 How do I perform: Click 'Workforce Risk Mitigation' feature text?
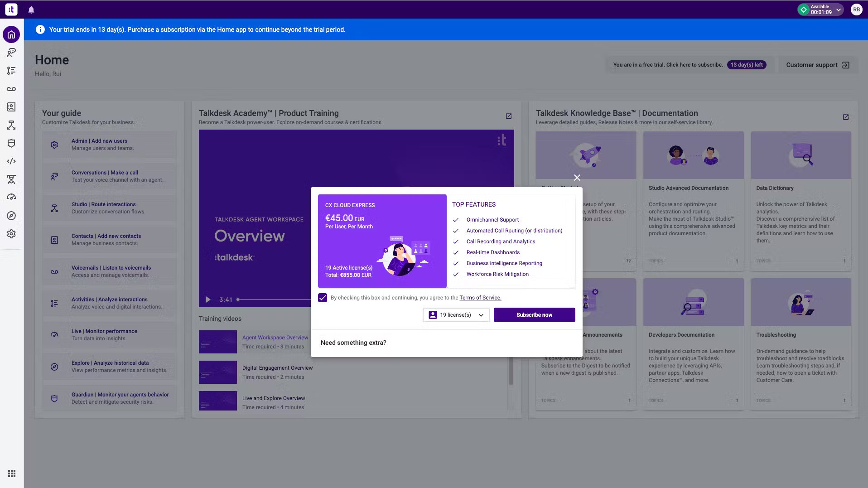pyautogui.click(x=497, y=274)
